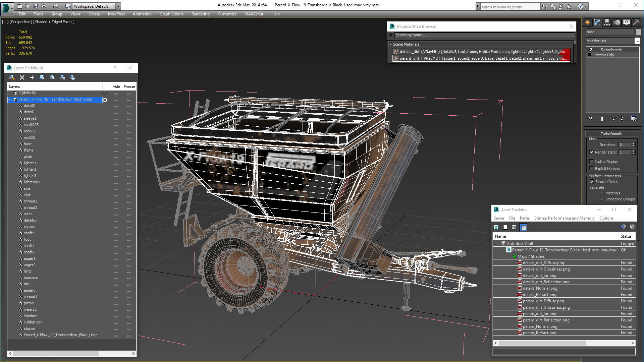The height and width of the screenshot is (362, 644).
Task: Collapse the Scene Materials group
Action: pos(391,44)
